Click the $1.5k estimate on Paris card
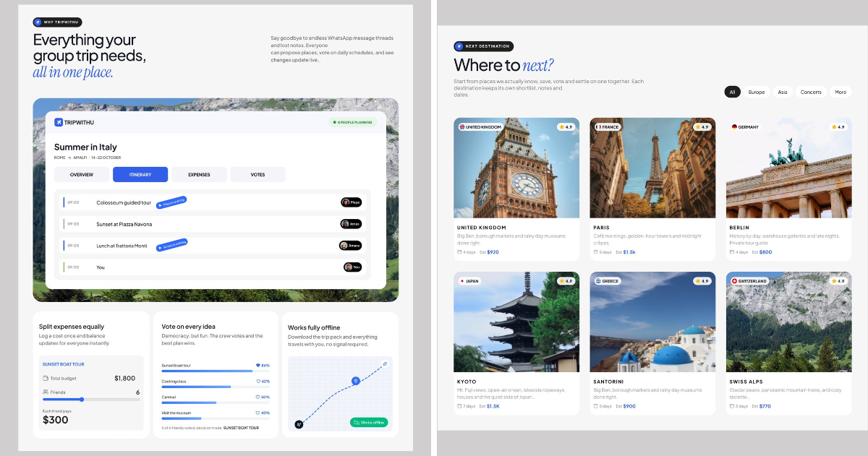The height and width of the screenshot is (456, 868). [629, 252]
